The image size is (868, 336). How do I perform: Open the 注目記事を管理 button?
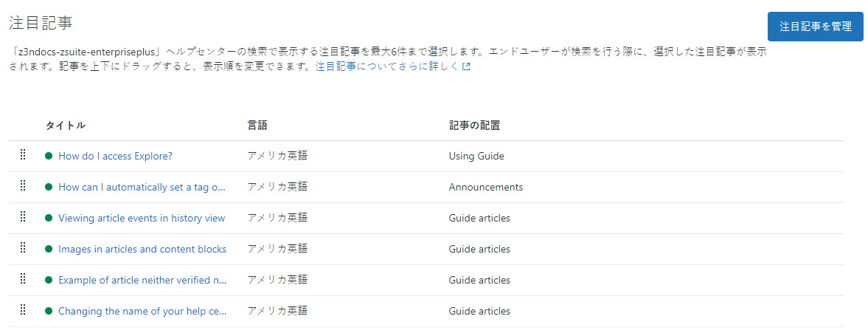(816, 27)
